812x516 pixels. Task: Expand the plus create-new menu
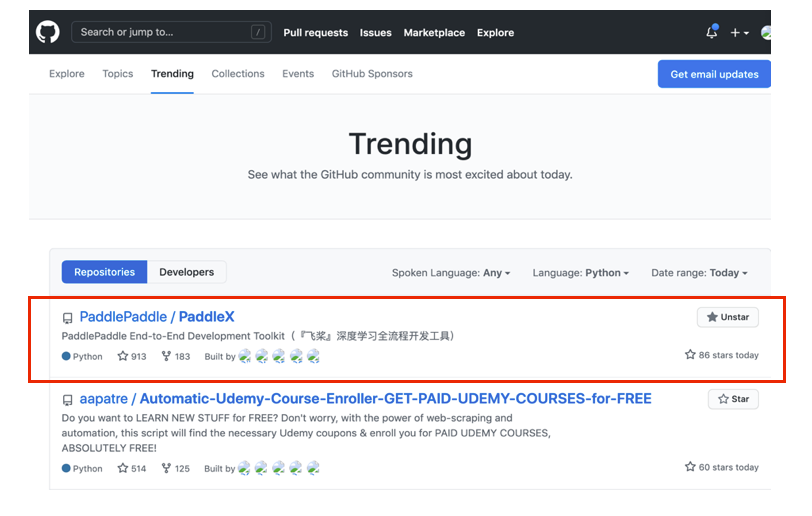[739, 33]
